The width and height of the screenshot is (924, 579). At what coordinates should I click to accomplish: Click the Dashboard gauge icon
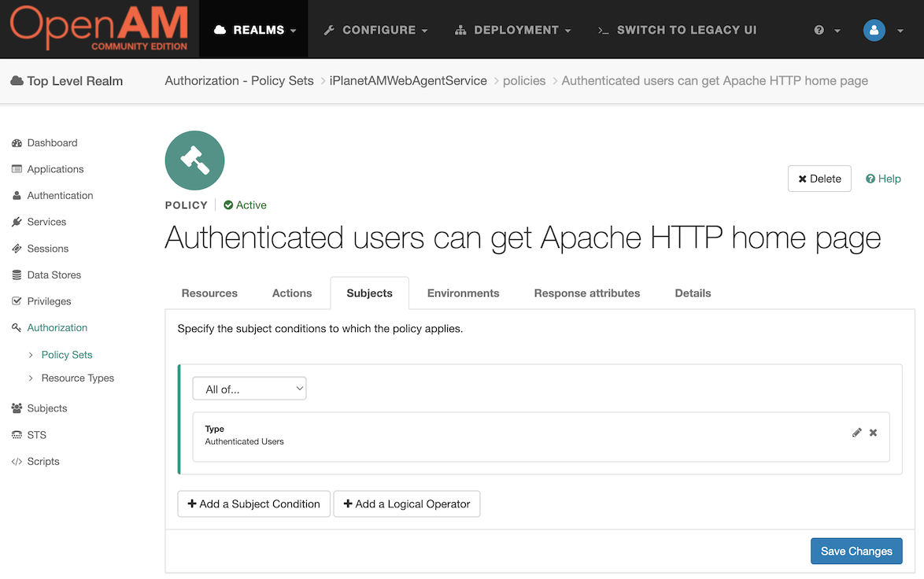pyautogui.click(x=17, y=143)
